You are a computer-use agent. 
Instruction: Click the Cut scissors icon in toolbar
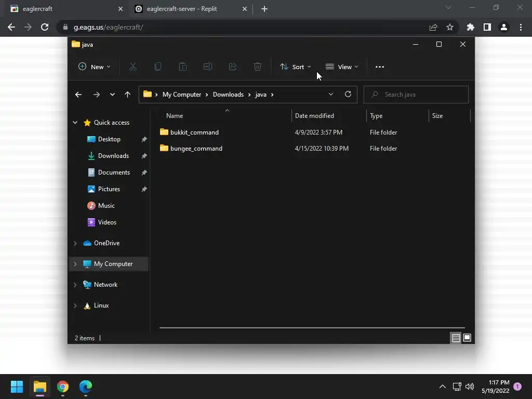tap(132, 67)
